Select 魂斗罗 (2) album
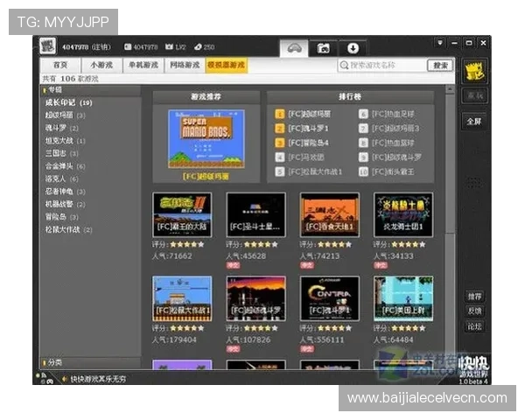The width and height of the screenshot is (525, 420). [62, 129]
